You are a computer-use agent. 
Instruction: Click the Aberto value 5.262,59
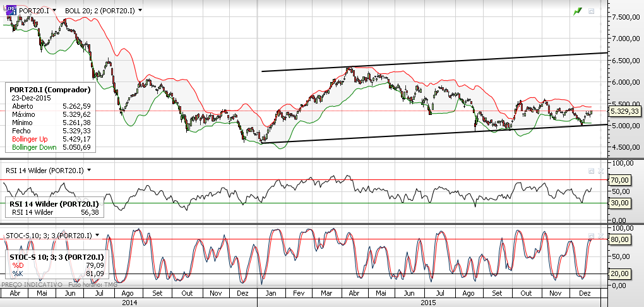(76, 106)
